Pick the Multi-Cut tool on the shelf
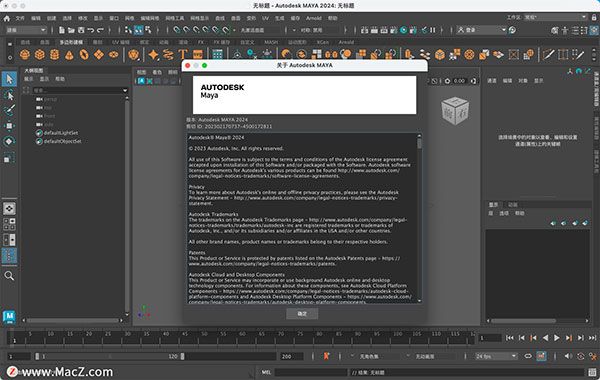600x380 pixels. click(548, 55)
